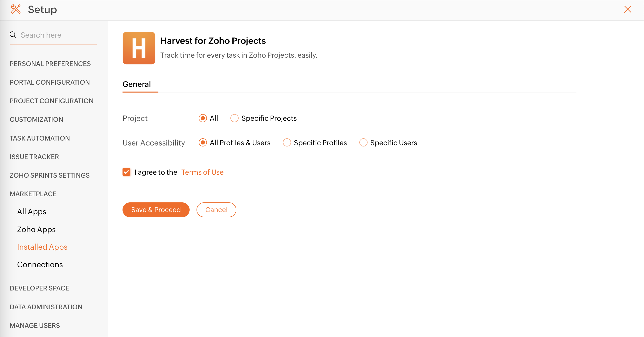Switch to the General tab
Screen dimensions: 644x337
click(x=137, y=84)
